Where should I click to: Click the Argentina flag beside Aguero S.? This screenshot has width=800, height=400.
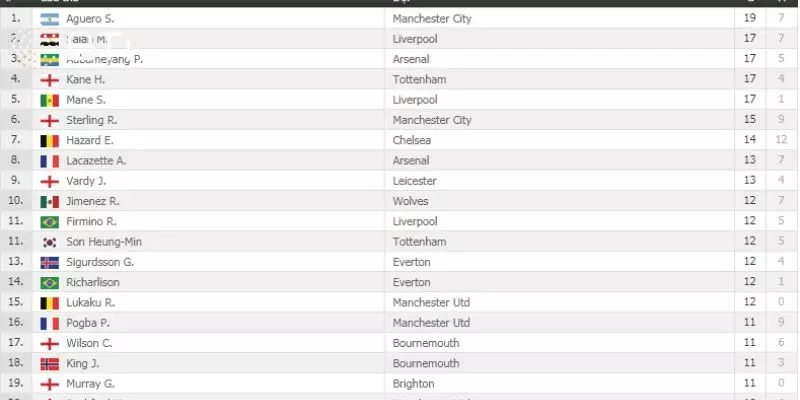49,19
